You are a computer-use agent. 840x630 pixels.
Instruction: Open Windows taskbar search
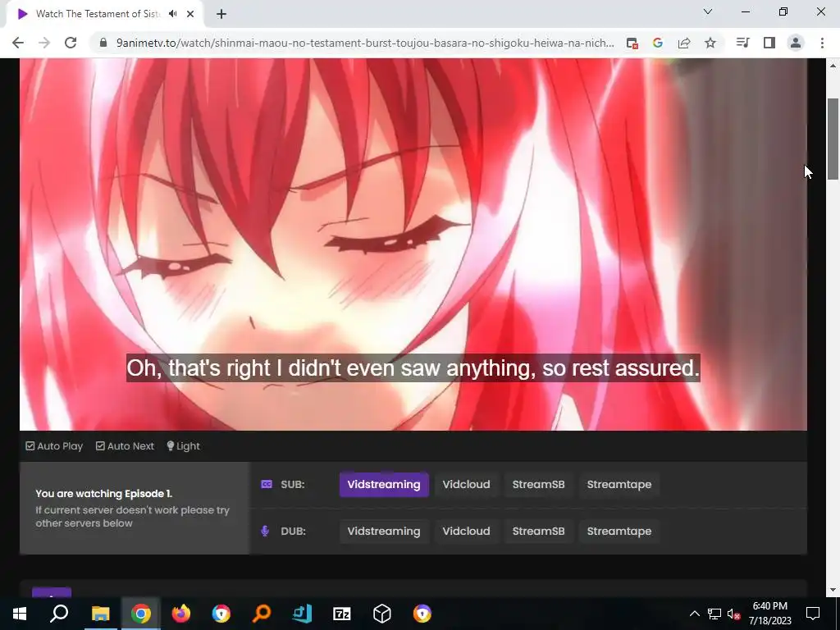(59, 614)
